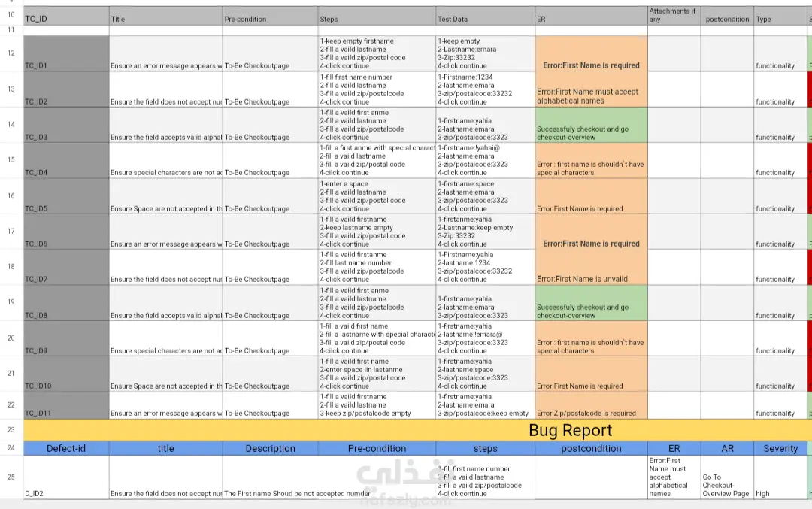
Task: Select the Type header cell
Action: click(780, 16)
